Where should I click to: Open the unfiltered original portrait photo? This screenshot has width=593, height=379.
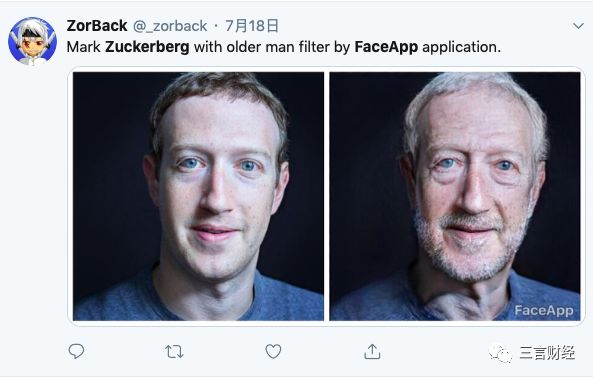tap(199, 196)
